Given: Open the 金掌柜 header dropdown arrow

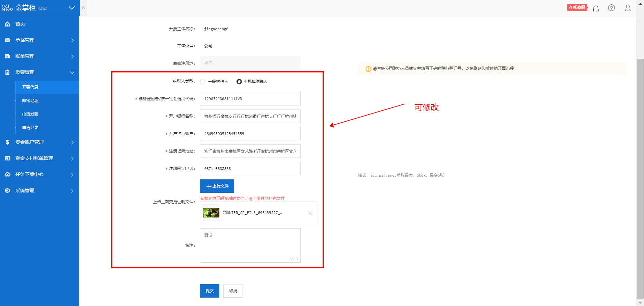Looking at the screenshot, I should click(72, 8).
